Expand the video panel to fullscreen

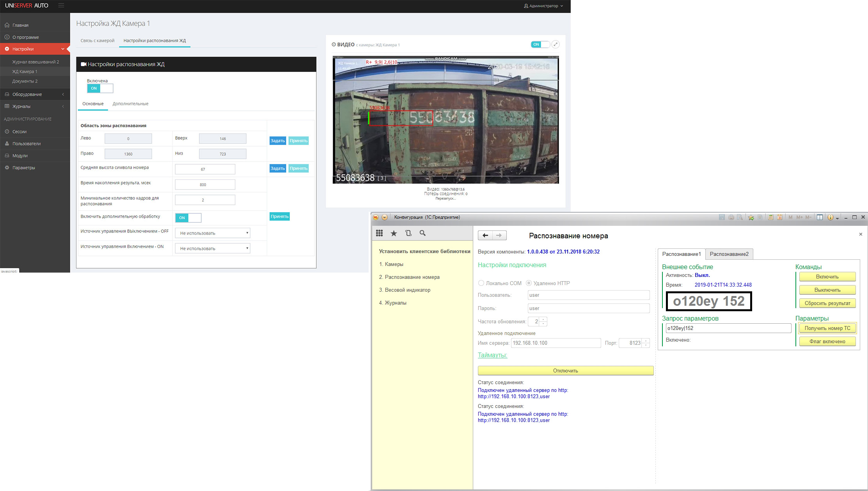coord(556,44)
